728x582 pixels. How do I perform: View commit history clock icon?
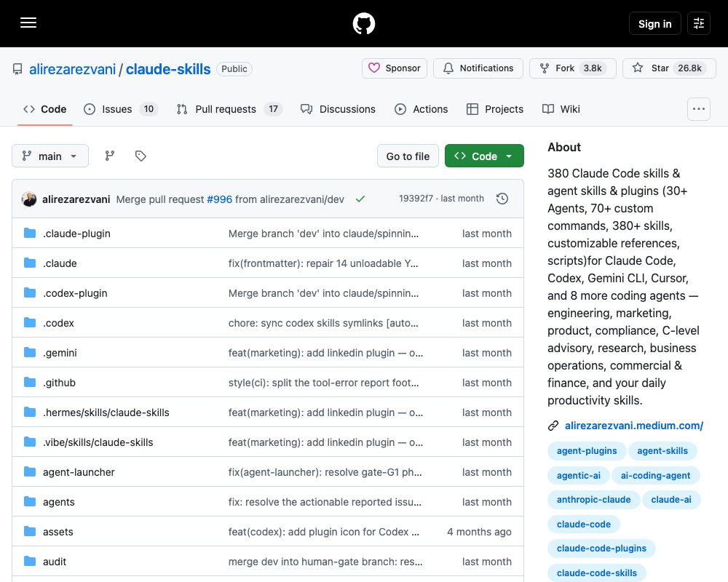pyautogui.click(x=502, y=199)
